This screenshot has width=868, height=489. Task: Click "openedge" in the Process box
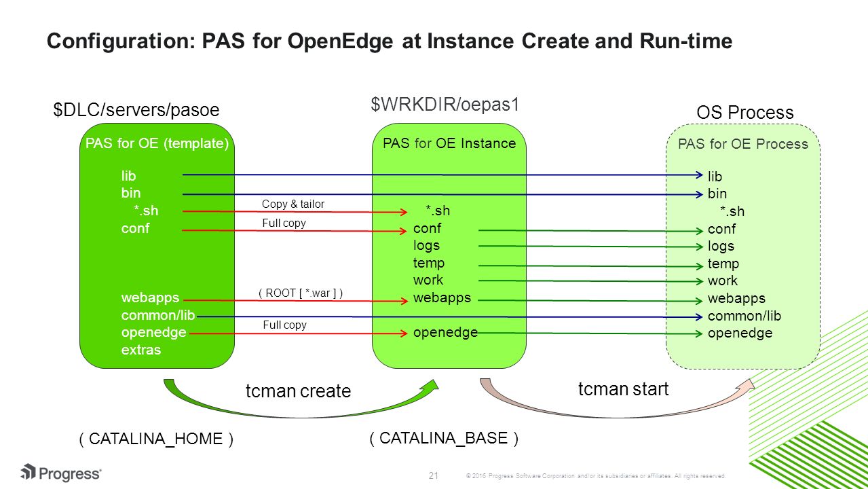pyautogui.click(x=740, y=333)
